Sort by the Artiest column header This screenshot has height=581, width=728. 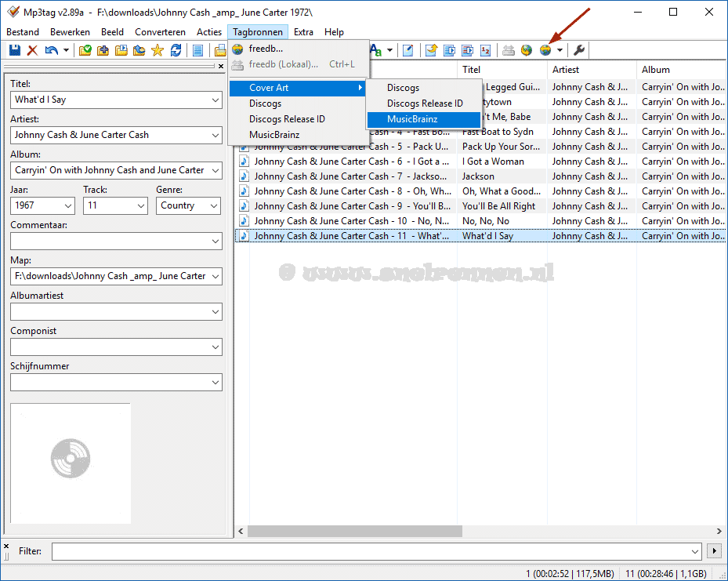pos(592,70)
